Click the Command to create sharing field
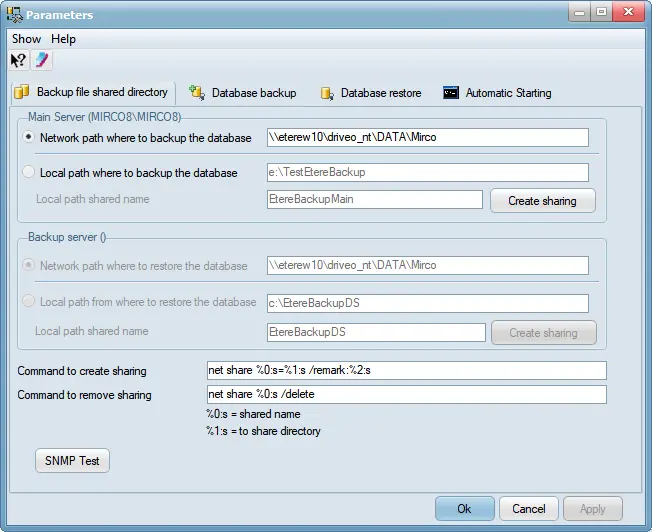 (406, 370)
